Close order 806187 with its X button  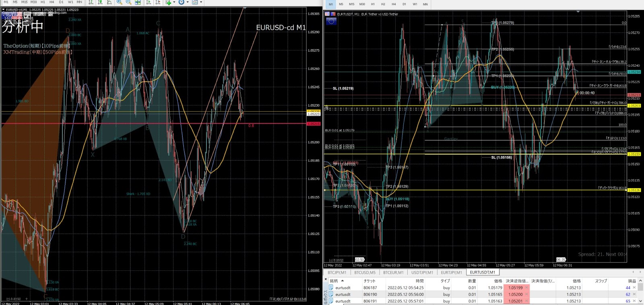634,288
